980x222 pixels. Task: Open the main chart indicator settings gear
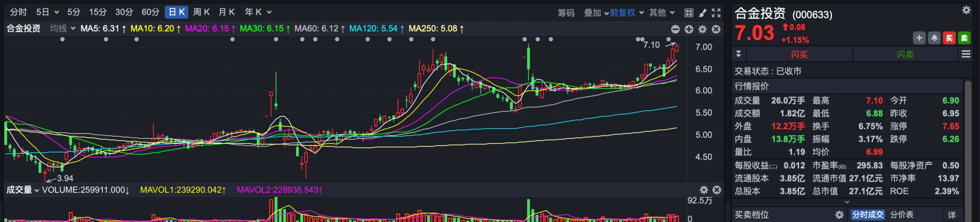[x=702, y=29]
